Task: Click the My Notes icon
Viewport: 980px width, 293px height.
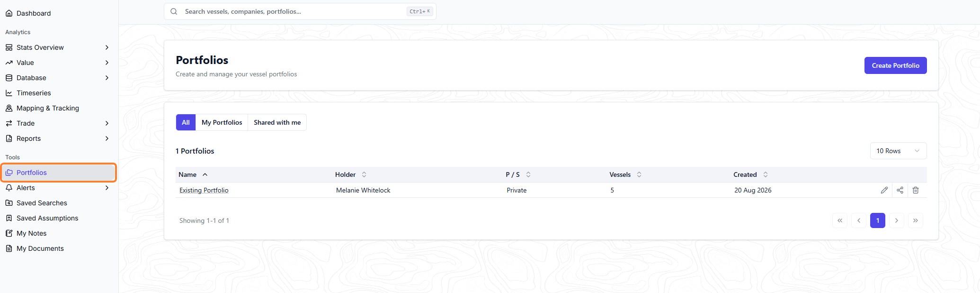Action: (x=9, y=233)
